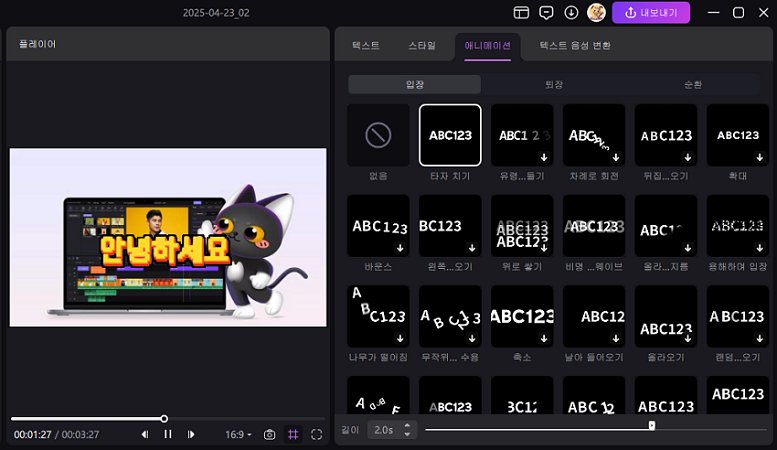The image size is (777, 450).
Task: Download the 위로 쌓기 animation
Action: click(544, 248)
